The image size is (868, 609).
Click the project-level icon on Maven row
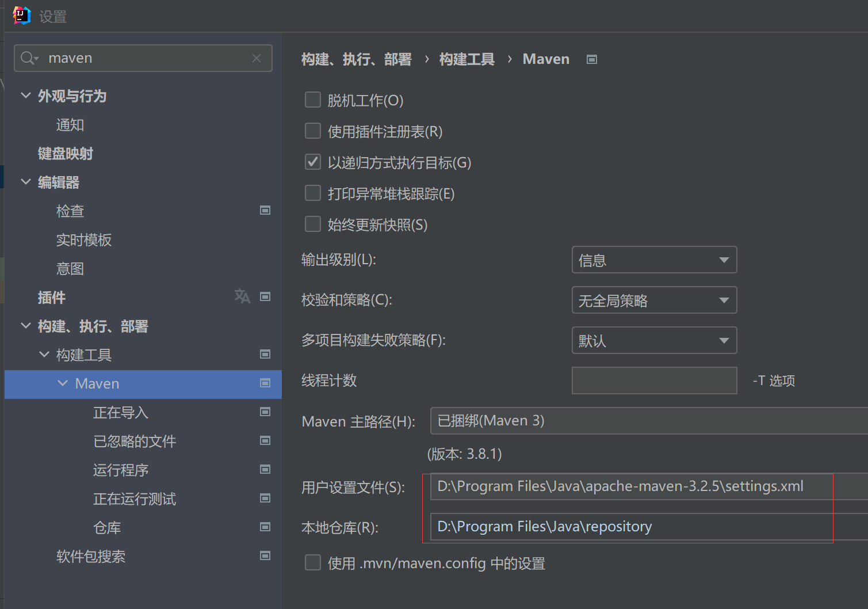(265, 383)
